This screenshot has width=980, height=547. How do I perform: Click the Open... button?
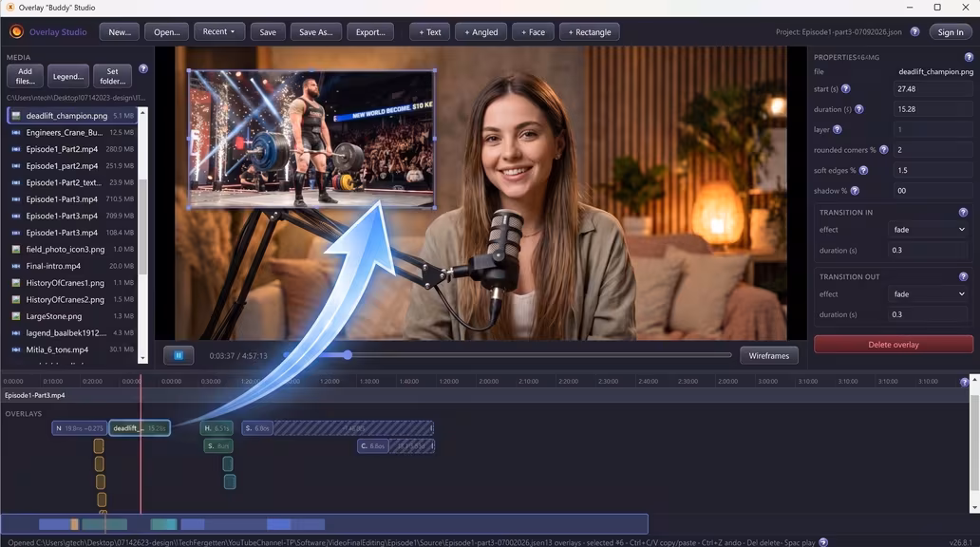pyautogui.click(x=167, y=32)
